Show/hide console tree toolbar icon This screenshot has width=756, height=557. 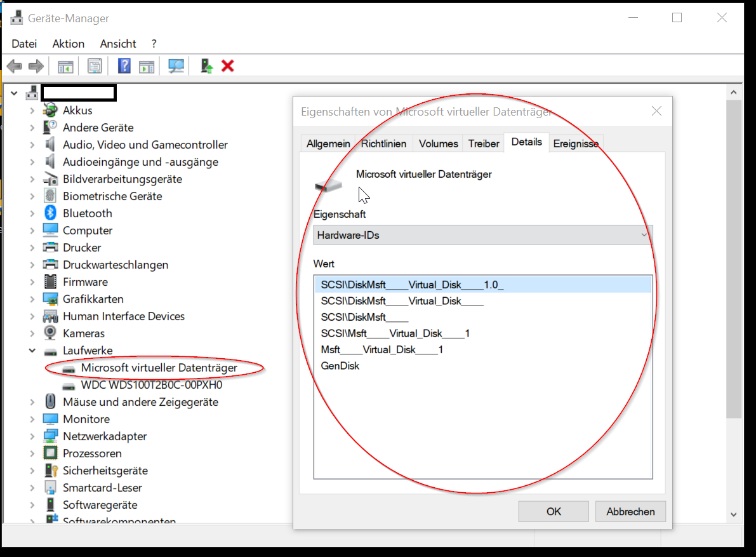(65, 66)
